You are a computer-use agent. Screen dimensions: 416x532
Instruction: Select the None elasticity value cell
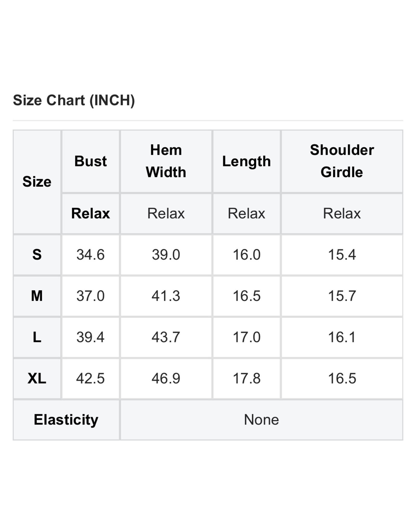tap(261, 420)
